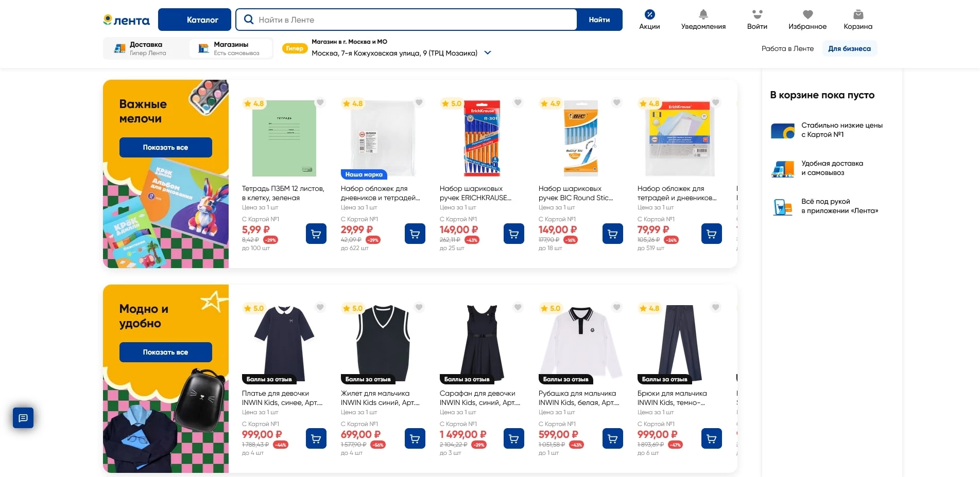The width and height of the screenshot is (980, 477).
Task: Follow the Для бизнеса link
Action: pos(849,48)
